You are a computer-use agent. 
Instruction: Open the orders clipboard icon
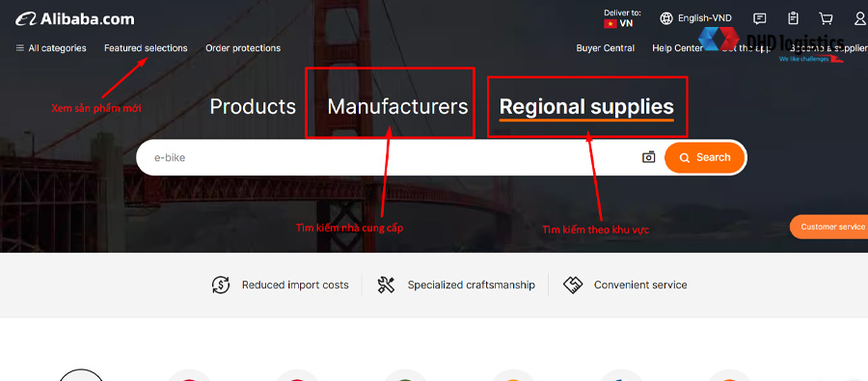[794, 18]
